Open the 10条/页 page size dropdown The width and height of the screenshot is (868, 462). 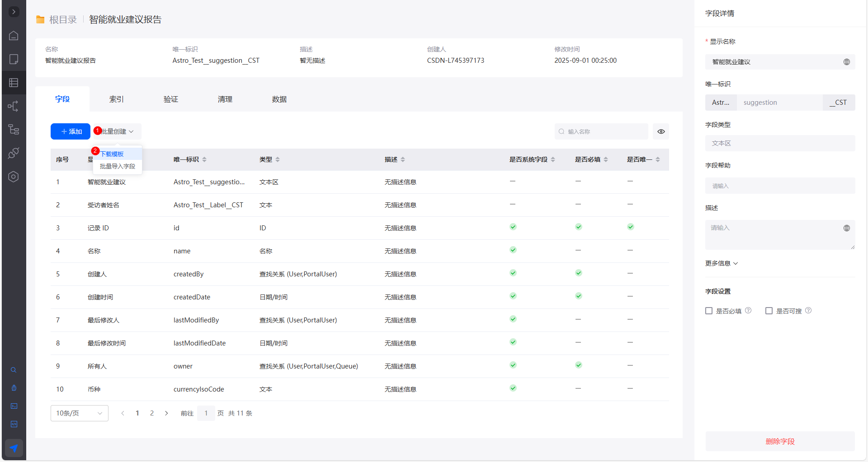point(80,413)
